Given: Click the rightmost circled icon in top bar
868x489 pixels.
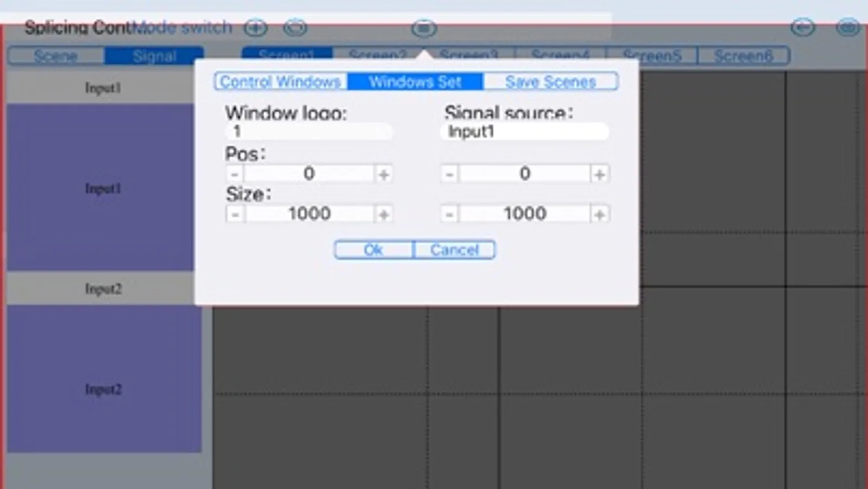Looking at the screenshot, I should 847,27.
